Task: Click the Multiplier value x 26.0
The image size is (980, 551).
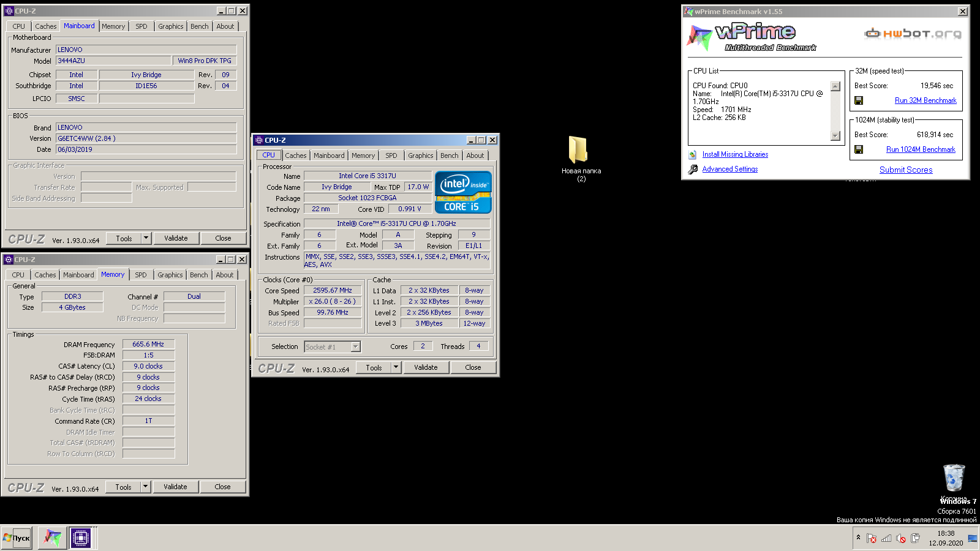Action: click(x=333, y=301)
